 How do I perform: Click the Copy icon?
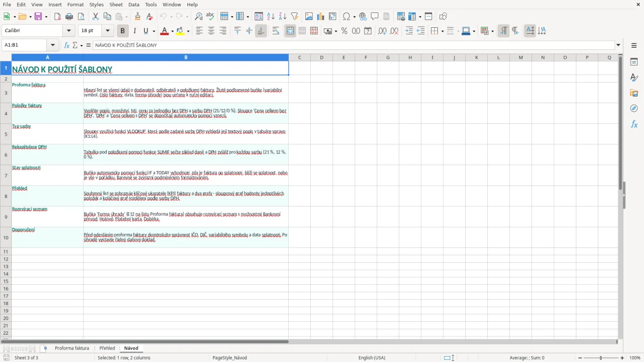(x=107, y=17)
